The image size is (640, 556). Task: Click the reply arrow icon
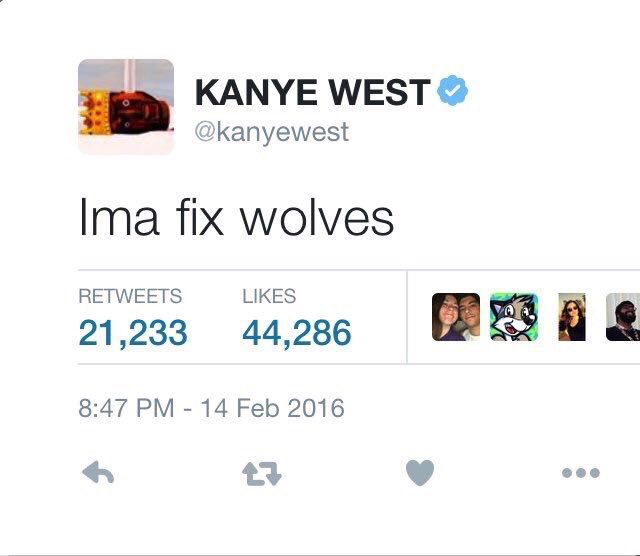[98, 473]
